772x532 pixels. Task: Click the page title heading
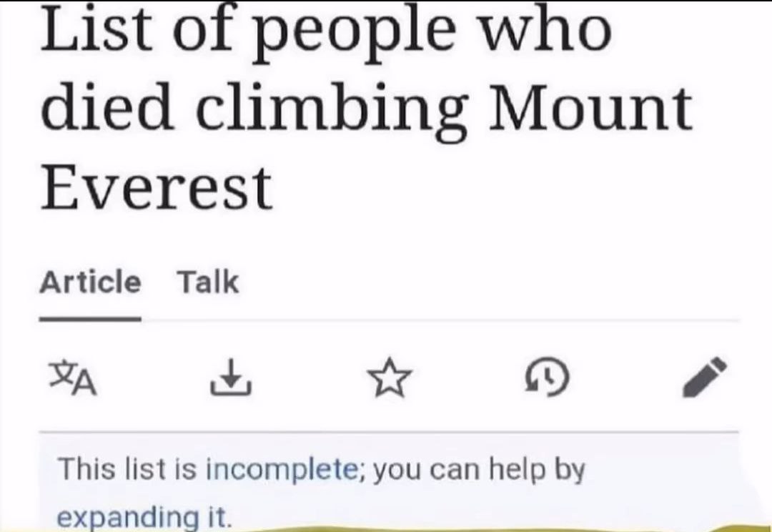point(367,106)
